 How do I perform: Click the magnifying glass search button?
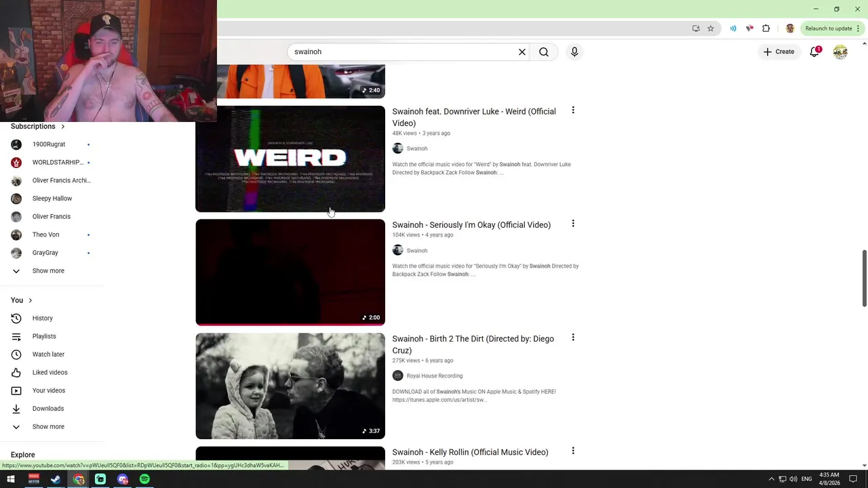click(x=544, y=52)
